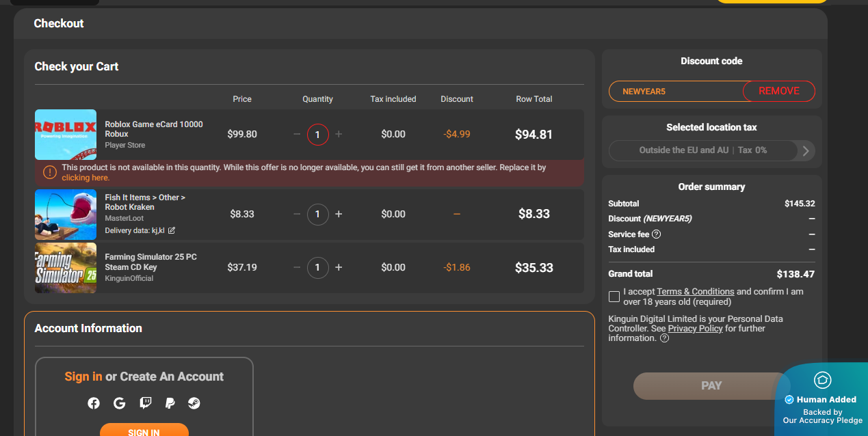Image resolution: width=868 pixels, height=436 pixels.
Task: Sign in with the Steam icon
Action: [x=195, y=403]
